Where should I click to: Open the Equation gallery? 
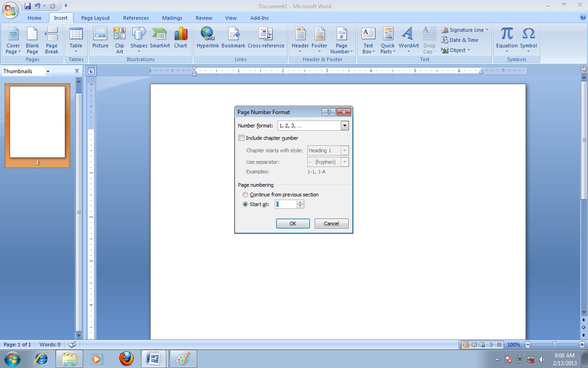pyautogui.click(x=507, y=40)
